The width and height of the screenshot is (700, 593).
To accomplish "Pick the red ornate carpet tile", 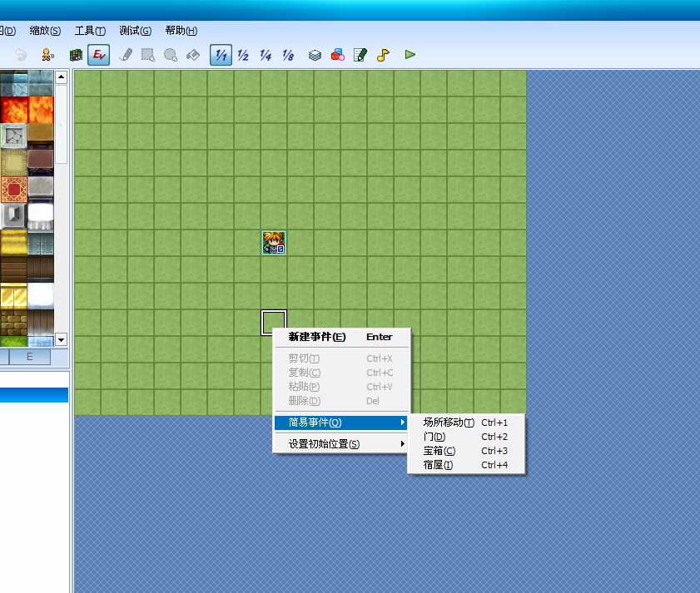I will coord(14,190).
